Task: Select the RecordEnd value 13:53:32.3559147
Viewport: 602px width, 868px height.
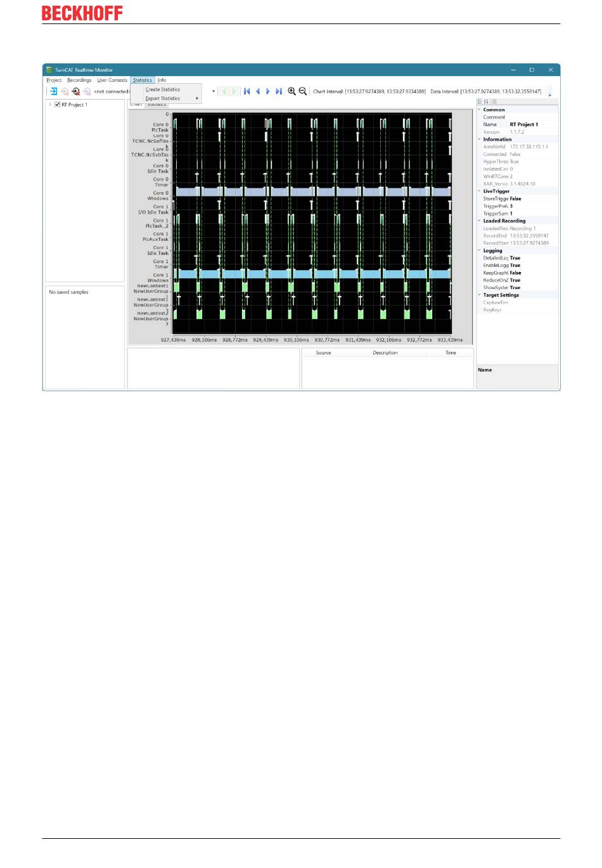Action: (529, 236)
